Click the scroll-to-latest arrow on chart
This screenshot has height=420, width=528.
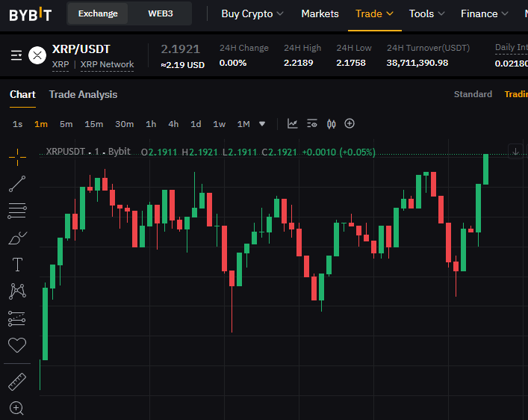click(x=515, y=152)
